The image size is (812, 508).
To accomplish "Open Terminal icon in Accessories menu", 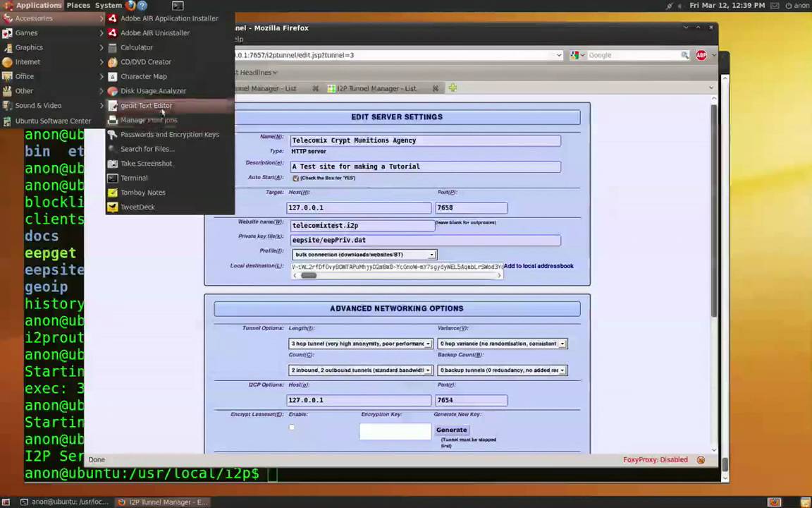I will coord(112,178).
